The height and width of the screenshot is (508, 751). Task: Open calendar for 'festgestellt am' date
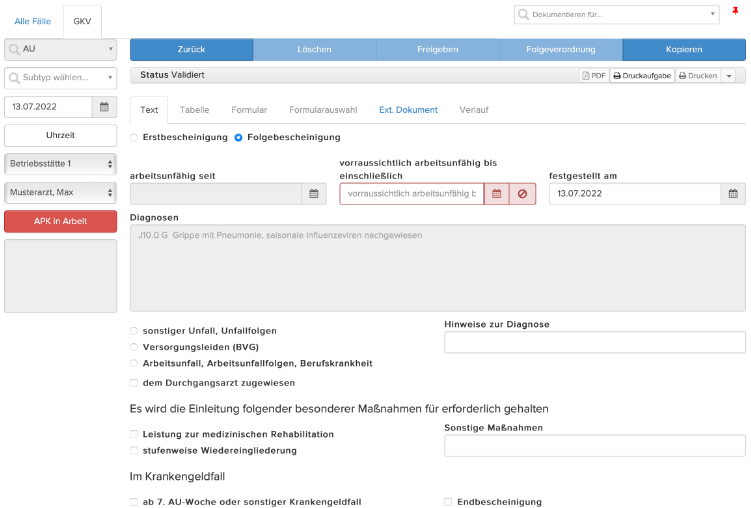pos(733,194)
